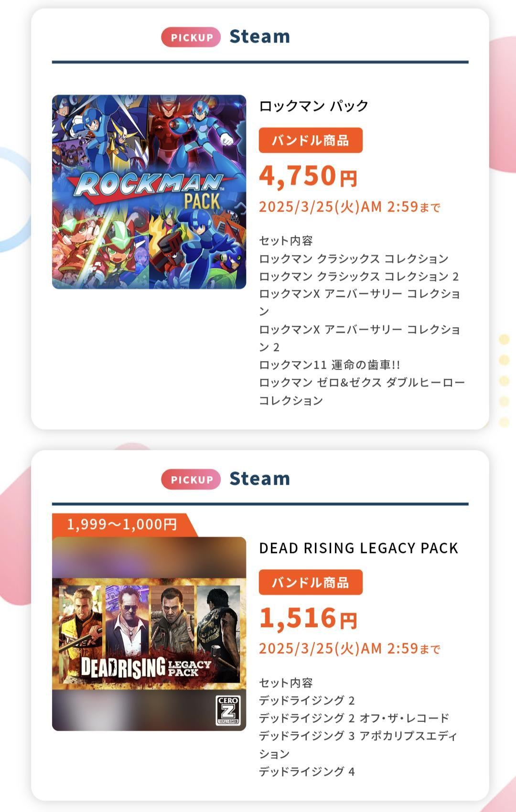Click the ロックマン パック title

tap(314, 106)
